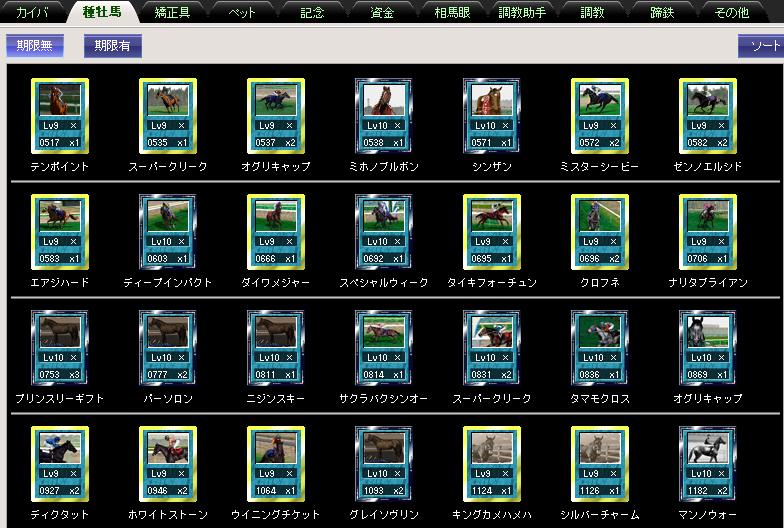Open the 調教助手 tab
Viewport: 784px width, 528px height.
(522, 12)
